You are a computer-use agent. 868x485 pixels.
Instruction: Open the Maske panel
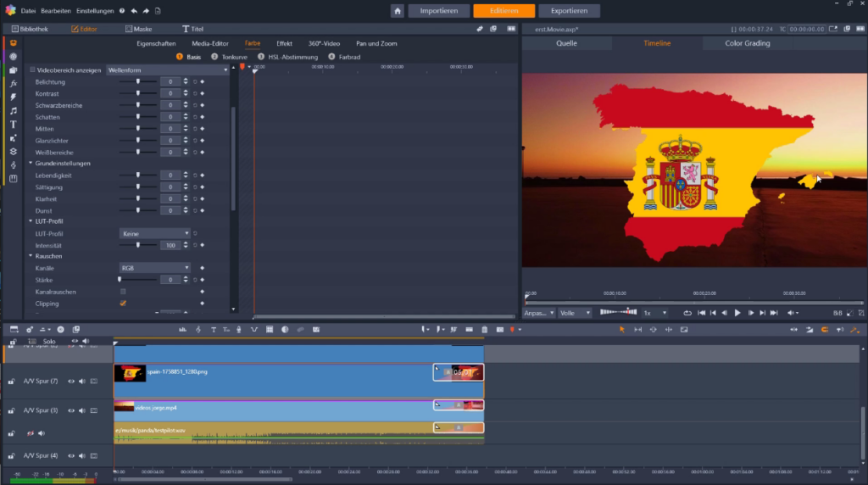pos(139,29)
